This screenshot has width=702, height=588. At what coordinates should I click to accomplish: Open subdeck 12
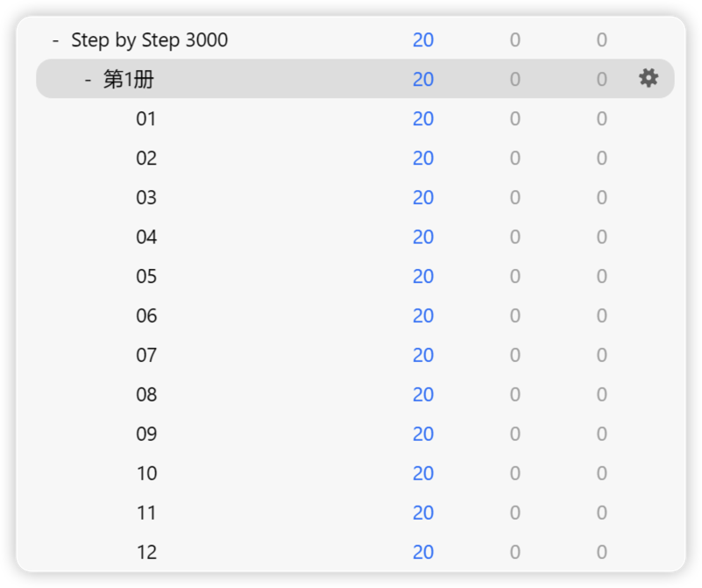pos(146,552)
